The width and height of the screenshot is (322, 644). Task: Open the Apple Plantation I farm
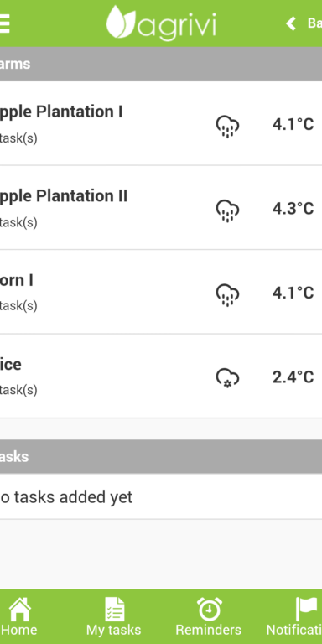(161, 123)
